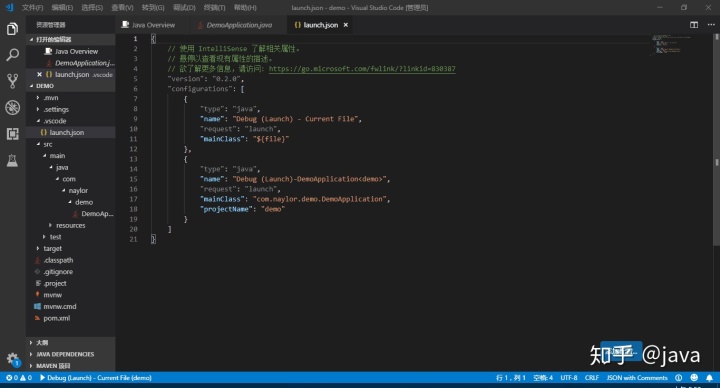Expand the resources folder
720x388 pixels.
pyautogui.click(x=71, y=225)
